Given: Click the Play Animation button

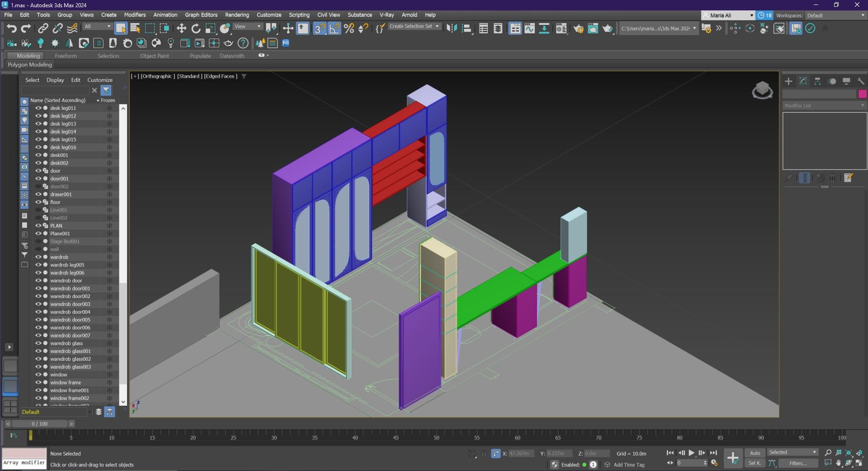Looking at the screenshot, I should point(691,452).
